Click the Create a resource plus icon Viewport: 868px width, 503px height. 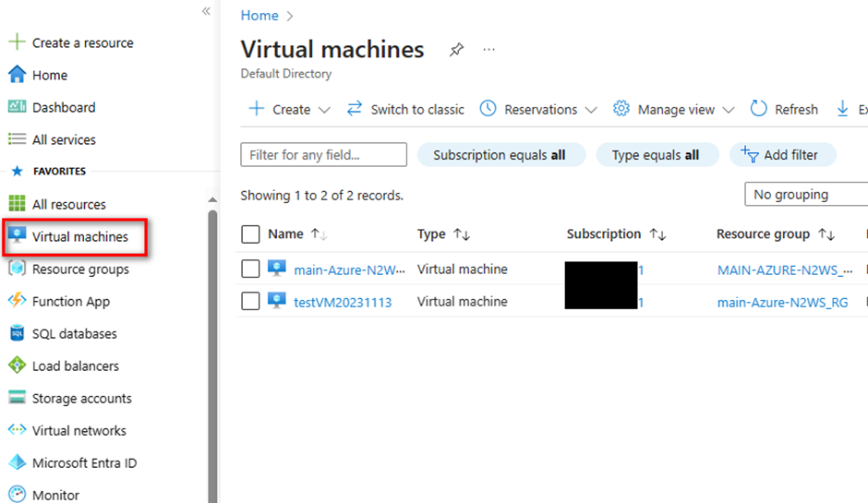18,42
